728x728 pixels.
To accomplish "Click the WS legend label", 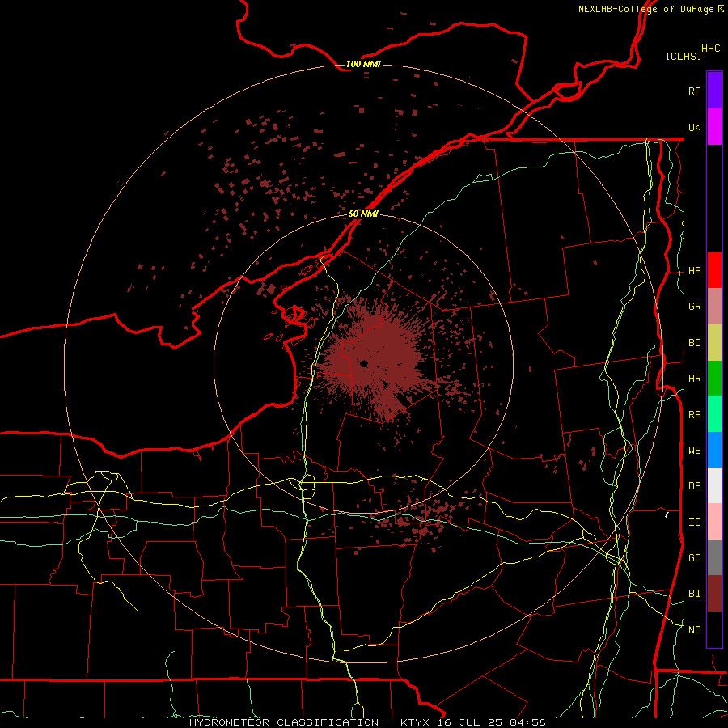I will coord(695,450).
